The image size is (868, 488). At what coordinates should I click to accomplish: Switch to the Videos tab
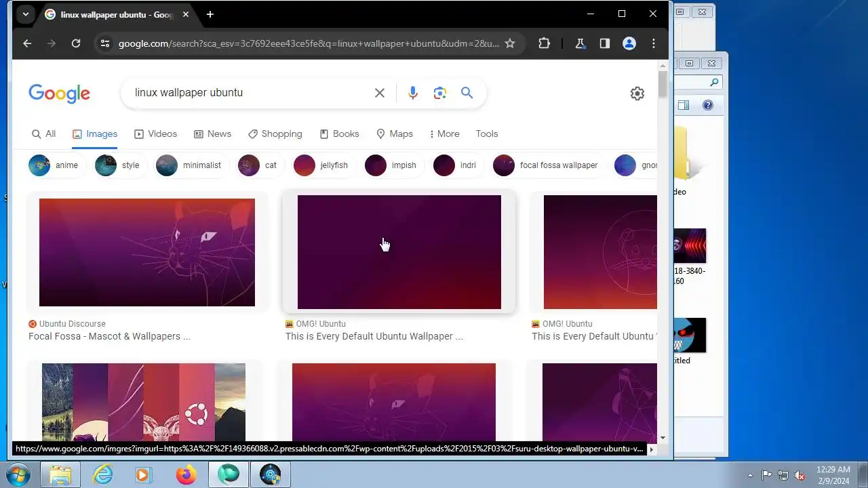click(x=156, y=134)
